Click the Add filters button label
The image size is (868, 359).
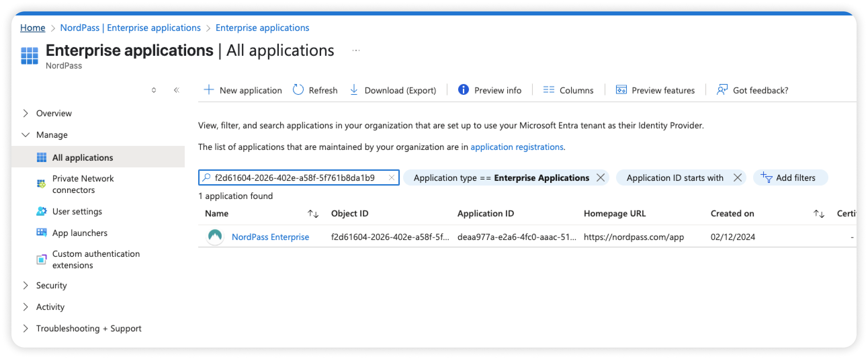(x=795, y=177)
